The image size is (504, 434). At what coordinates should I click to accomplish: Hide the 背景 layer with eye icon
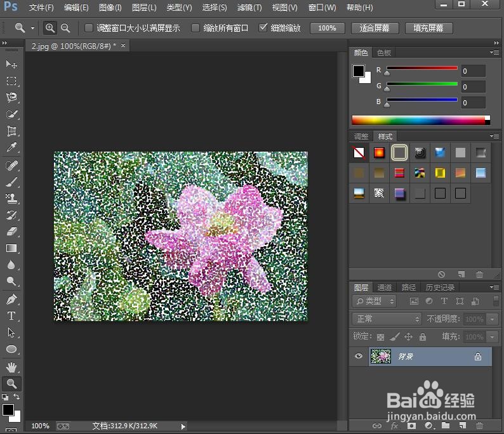click(359, 357)
